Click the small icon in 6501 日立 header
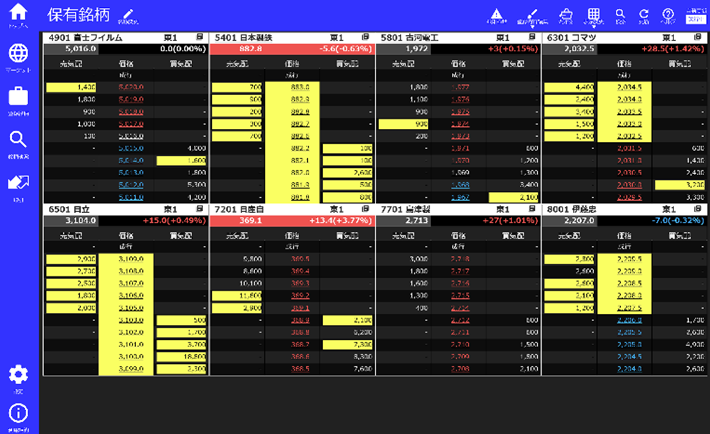Viewport: 710px width, 434px height. click(199, 209)
